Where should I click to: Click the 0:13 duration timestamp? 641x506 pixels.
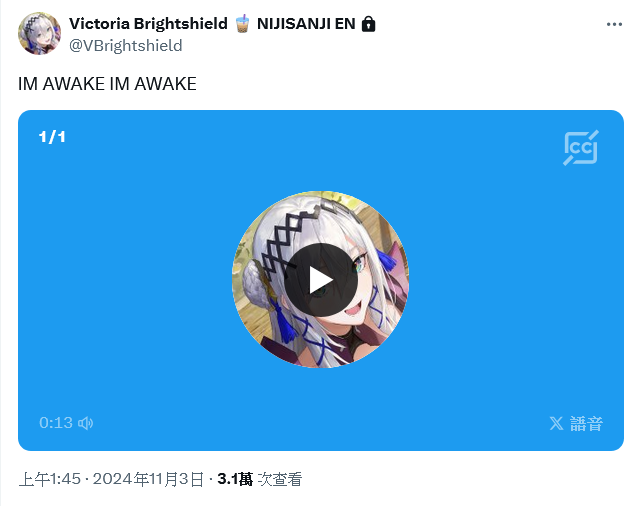tap(56, 423)
